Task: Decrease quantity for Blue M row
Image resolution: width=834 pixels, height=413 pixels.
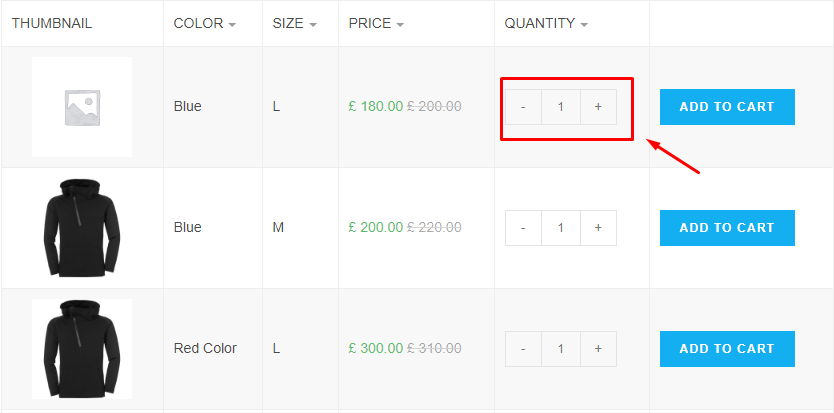Action: tap(523, 228)
